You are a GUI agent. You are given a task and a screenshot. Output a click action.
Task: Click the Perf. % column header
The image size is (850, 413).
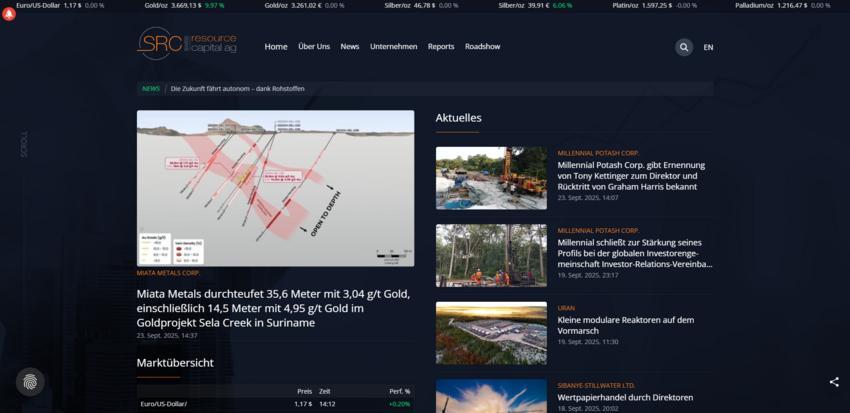[x=400, y=391]
